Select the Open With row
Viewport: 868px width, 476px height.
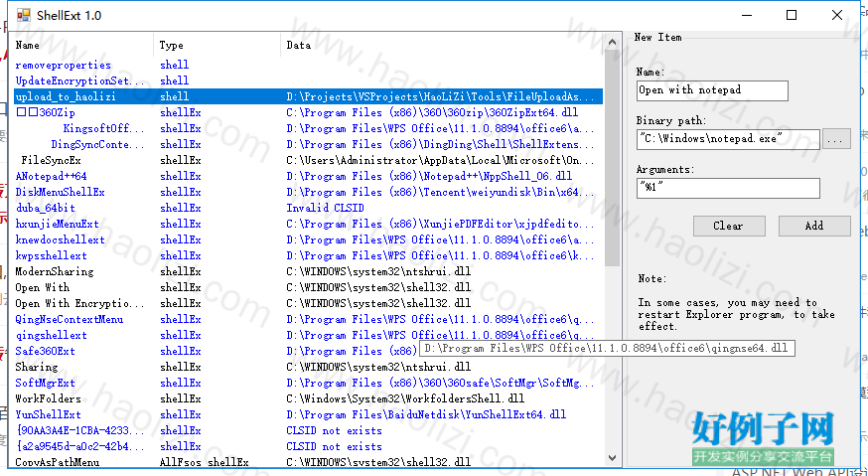306,287
